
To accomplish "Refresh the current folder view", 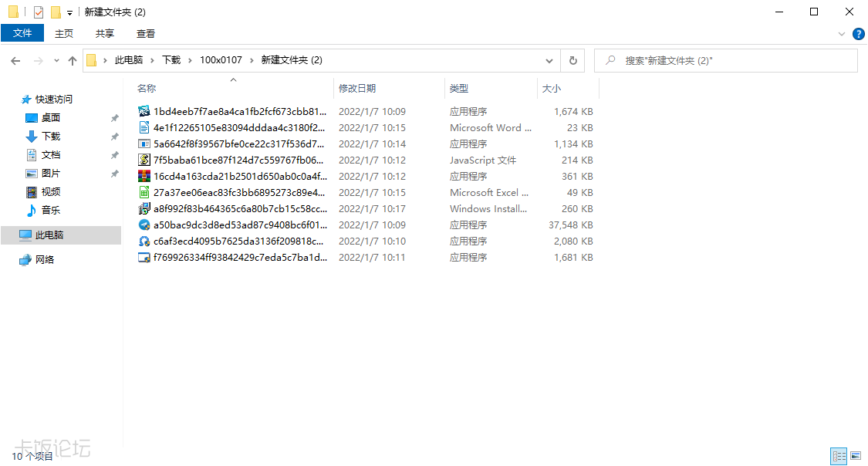I will click(572, 60).
